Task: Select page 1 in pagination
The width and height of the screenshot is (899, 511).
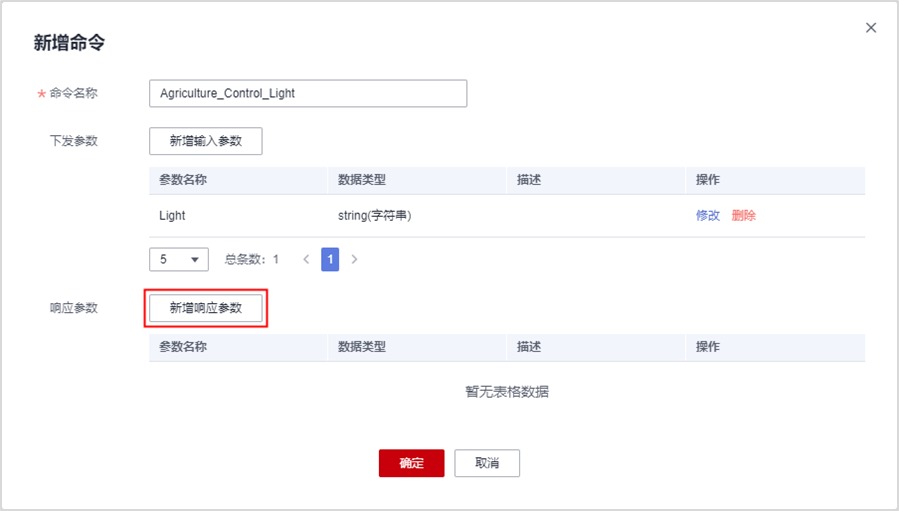Action: [x=330, y=259]
